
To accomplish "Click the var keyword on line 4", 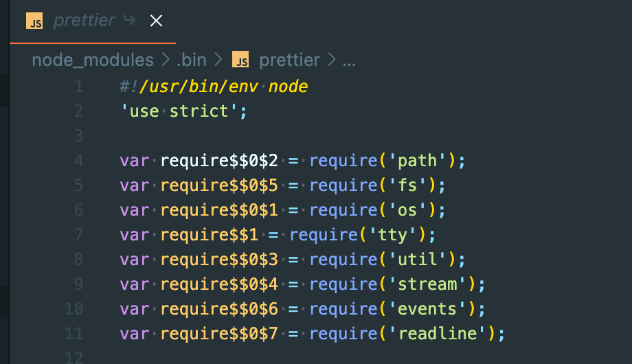I will pos(135,161).
